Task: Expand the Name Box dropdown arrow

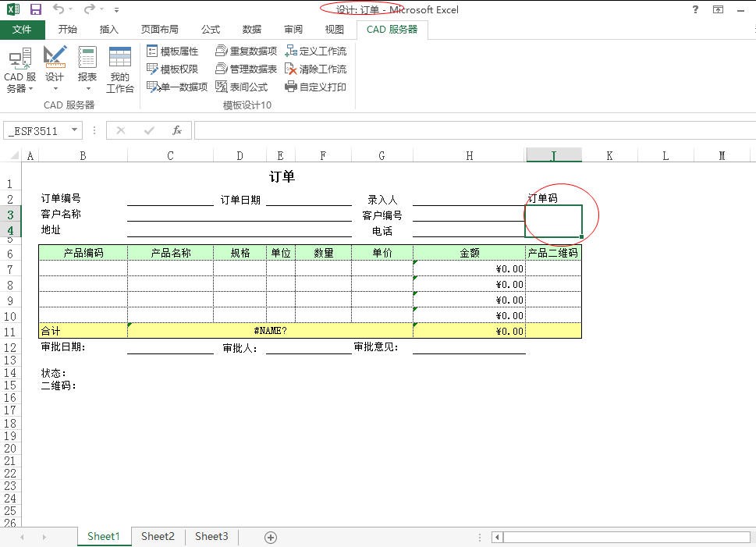Action: (75, 130)
